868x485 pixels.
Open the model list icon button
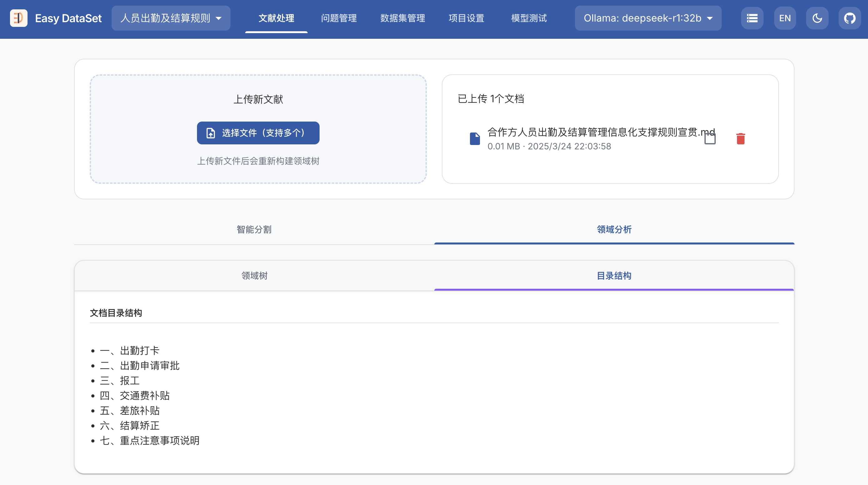point(752,18)
